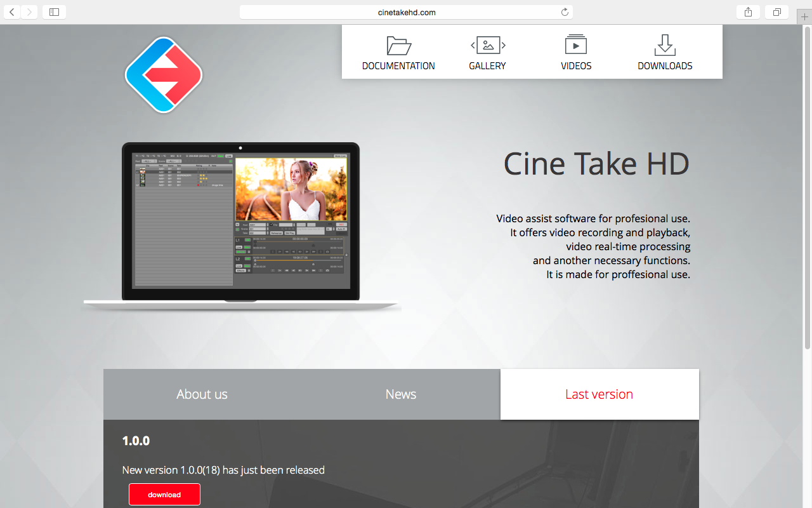Click the Cine Take HD logo
Screen dimensions: 812x508
[x=164, y=75]
